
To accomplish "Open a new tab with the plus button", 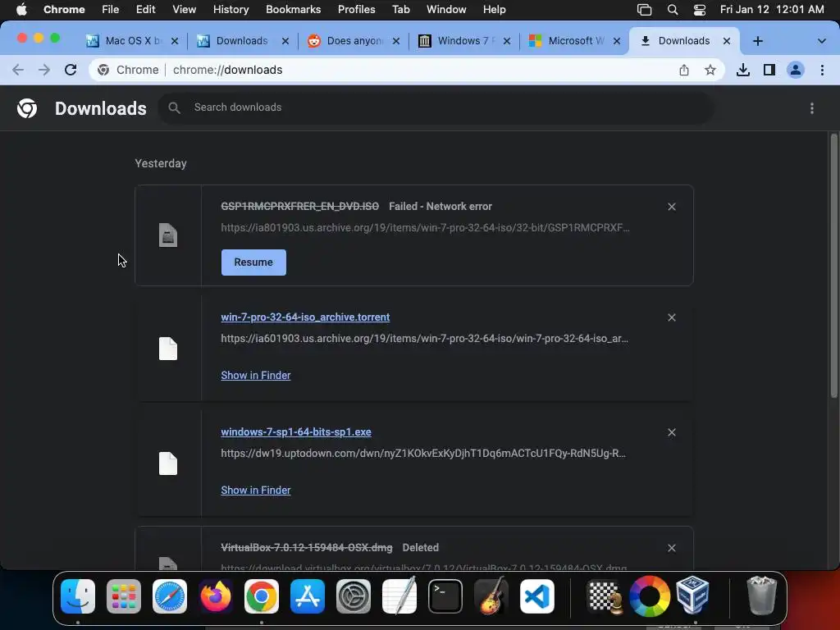I will pyautogui.click(x=757, y=41).
